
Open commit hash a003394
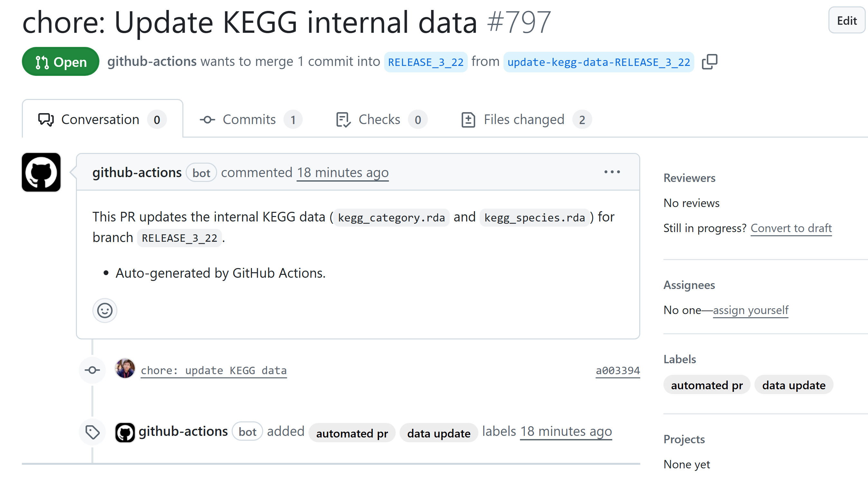pyautogui.click(x=617, y=371)
